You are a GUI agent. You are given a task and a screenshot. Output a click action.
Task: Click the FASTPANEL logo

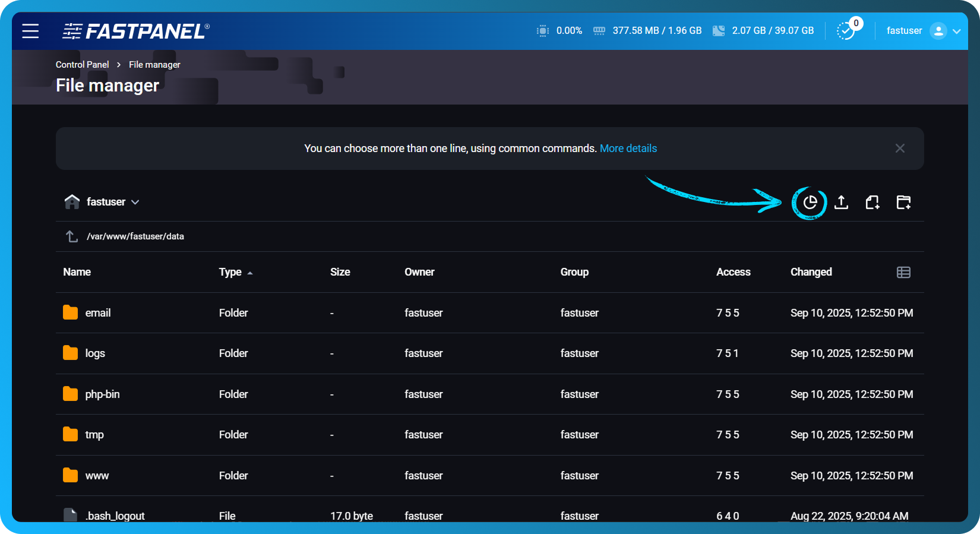click(136, 31)
